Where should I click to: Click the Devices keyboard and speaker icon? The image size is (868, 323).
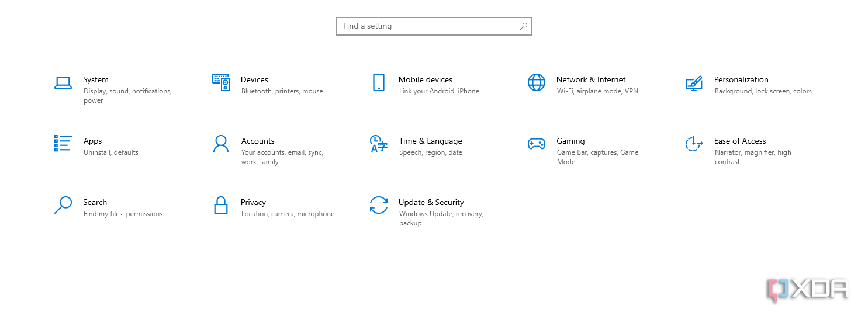point(221,82)
